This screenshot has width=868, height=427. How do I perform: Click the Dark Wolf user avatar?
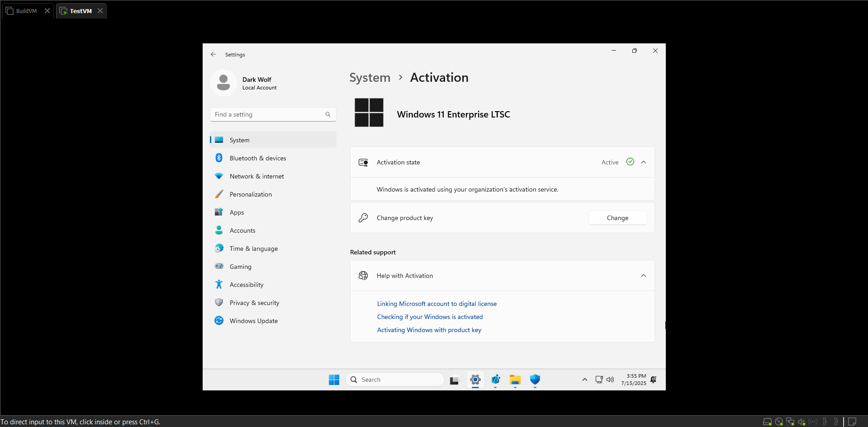(x=223, y=83)
